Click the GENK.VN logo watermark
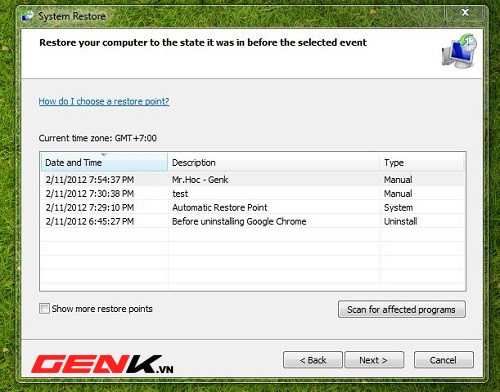500x392 pixels. click(102, 364)
